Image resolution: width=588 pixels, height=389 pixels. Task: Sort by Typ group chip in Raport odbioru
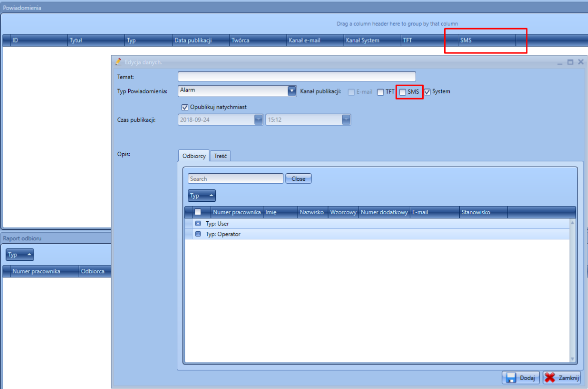(x=20, y=255)
